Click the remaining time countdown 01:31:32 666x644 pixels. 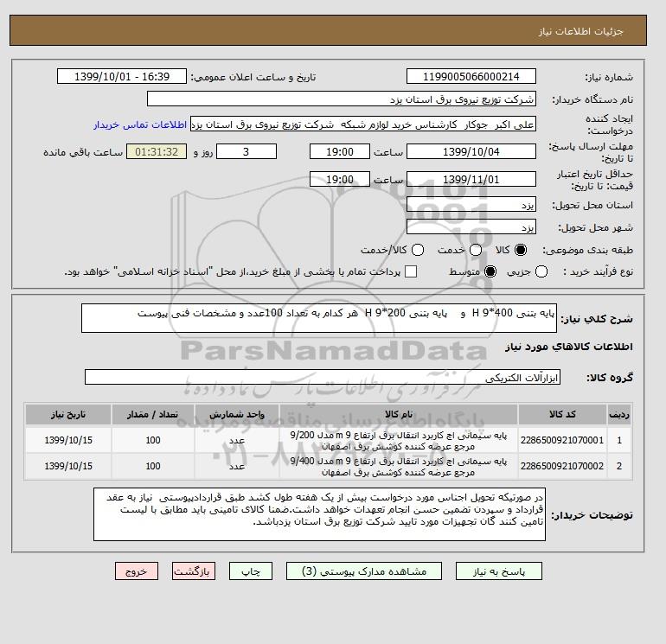coord(157,151)
